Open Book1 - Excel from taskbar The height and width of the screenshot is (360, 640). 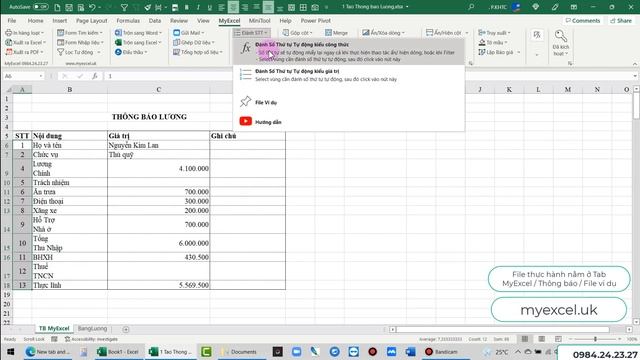point(118,351)
